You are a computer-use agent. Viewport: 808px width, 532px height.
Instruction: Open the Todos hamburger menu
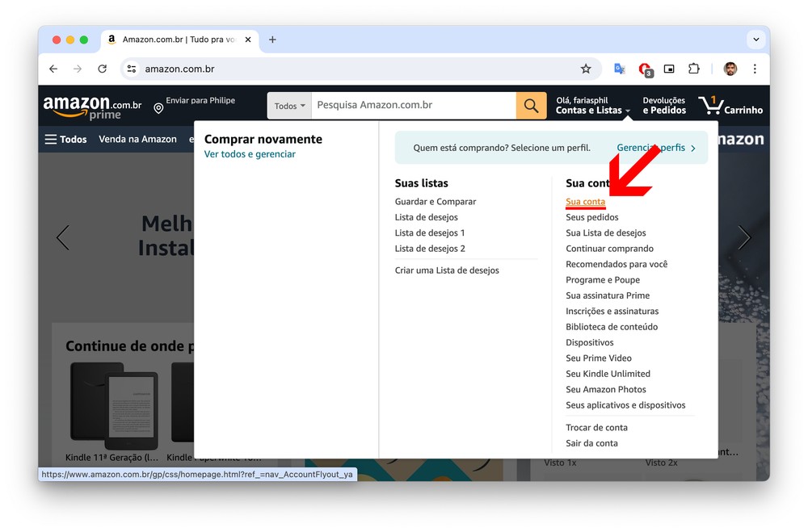pos(65,139)
